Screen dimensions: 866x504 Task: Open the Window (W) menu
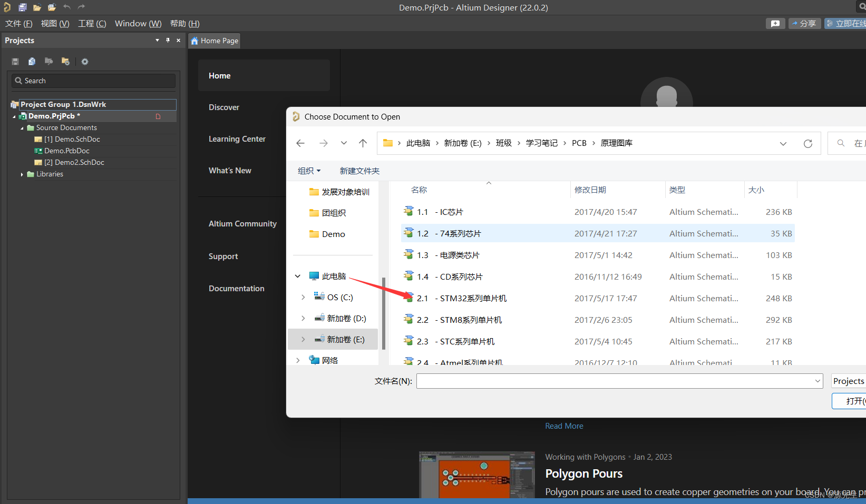pyautogui.click(x=138, y=24)
